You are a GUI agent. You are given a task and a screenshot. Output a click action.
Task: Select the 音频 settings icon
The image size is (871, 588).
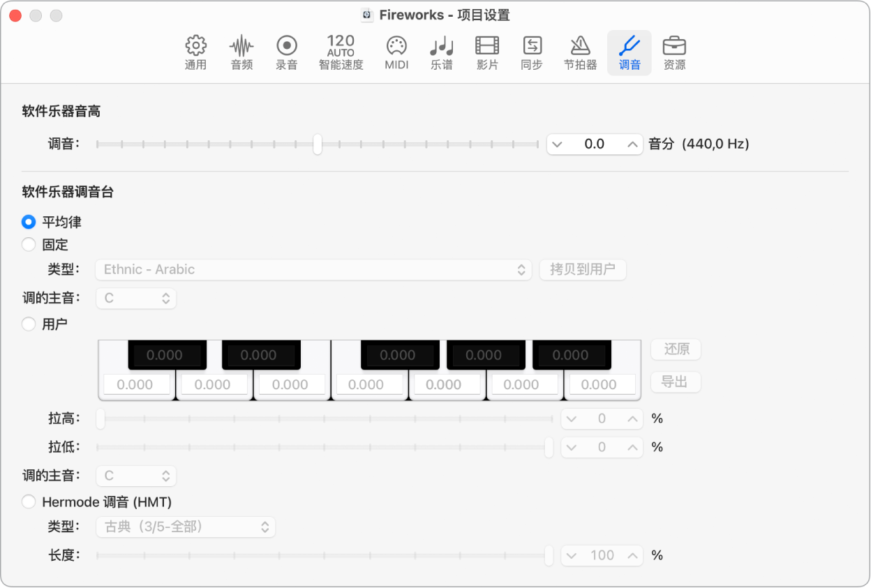(241, 52)
